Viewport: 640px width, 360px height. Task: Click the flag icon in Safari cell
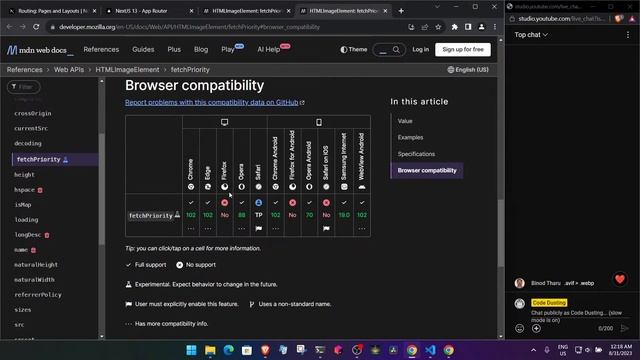(258, 229)
